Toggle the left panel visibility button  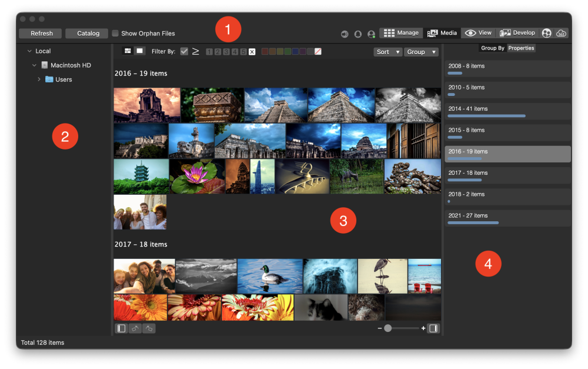pos(122,328)
